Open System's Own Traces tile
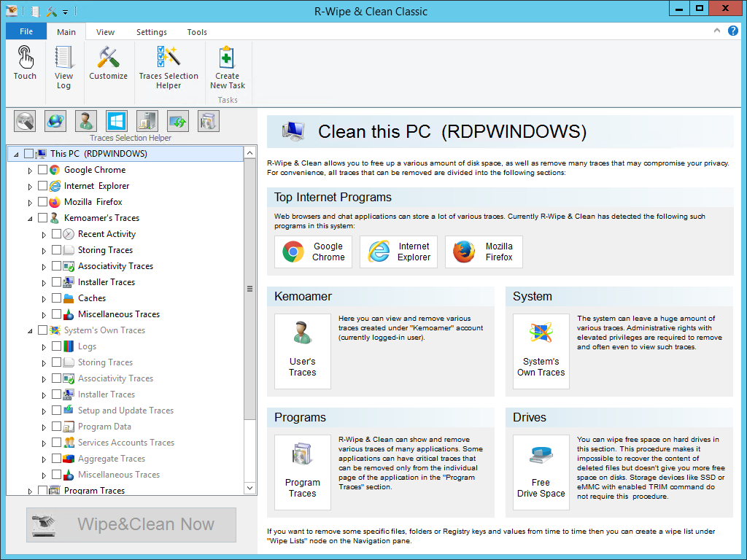The width and height of the screenshot is (747, 560). (x=541, y=351)
